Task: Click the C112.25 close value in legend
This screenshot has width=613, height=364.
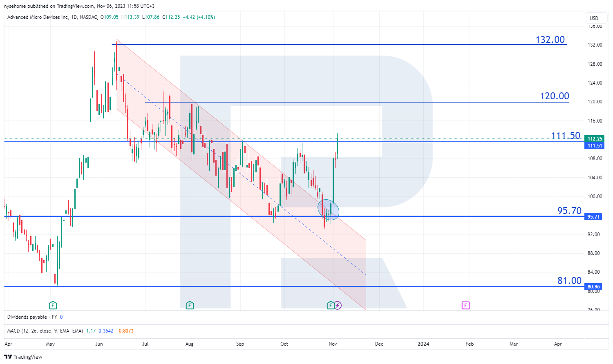Action: 171,17
